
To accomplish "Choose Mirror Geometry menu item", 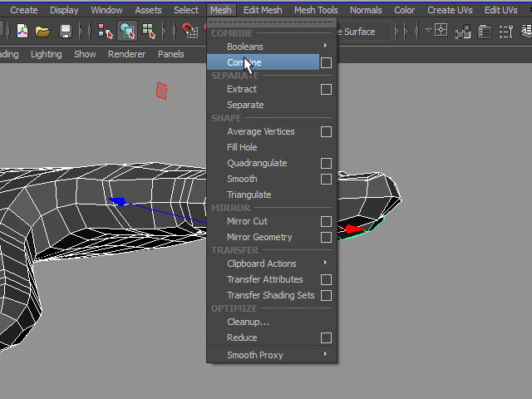I will [259, 237].
